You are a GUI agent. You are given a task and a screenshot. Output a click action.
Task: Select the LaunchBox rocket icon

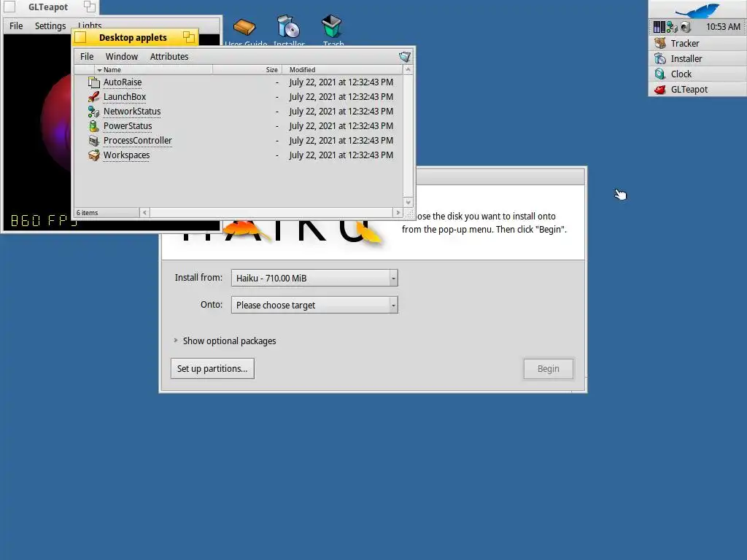click(x=94, y=97)
